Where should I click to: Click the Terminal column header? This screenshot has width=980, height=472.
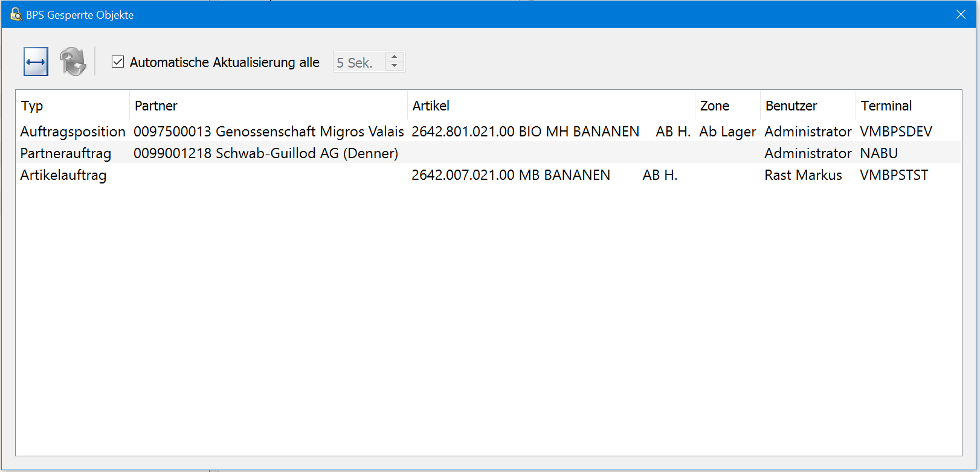pos(886,106)
